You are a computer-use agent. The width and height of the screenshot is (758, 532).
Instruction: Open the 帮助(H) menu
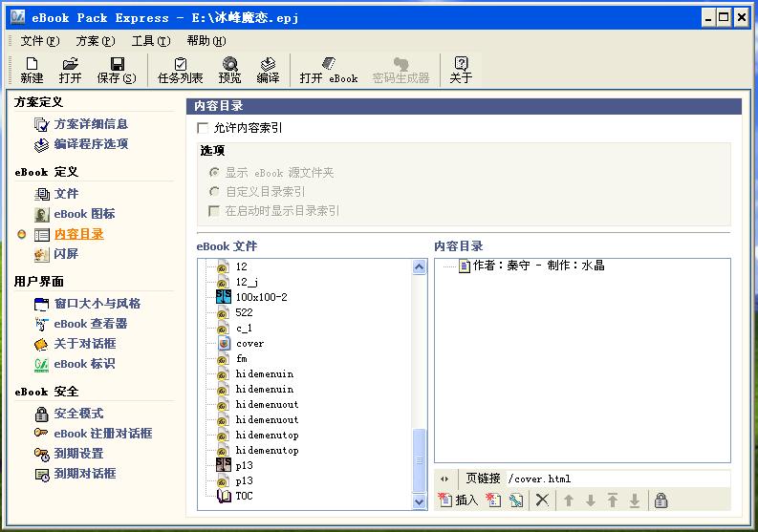click(x=206, y=41)
